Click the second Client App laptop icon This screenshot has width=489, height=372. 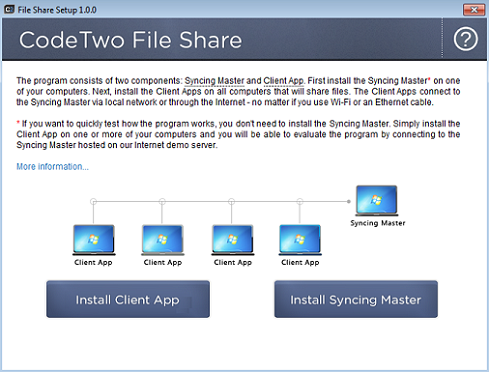[163, 240]
